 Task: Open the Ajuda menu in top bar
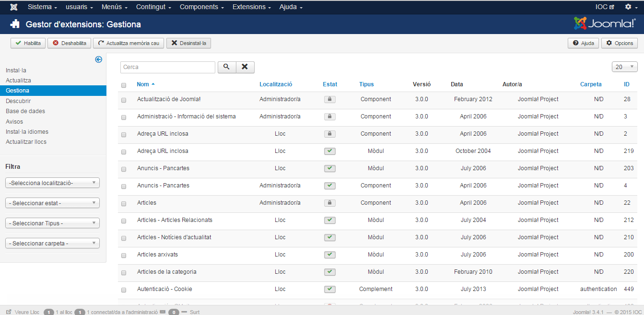291,7
